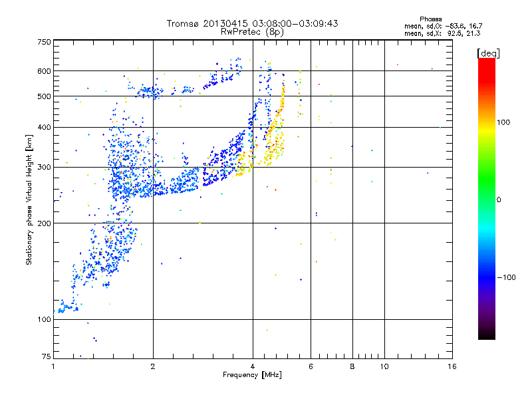This screenshot has height=399, width=532.
Task: Click the 'Frequency [MHz]' axis label
Action: coord(252,375)
